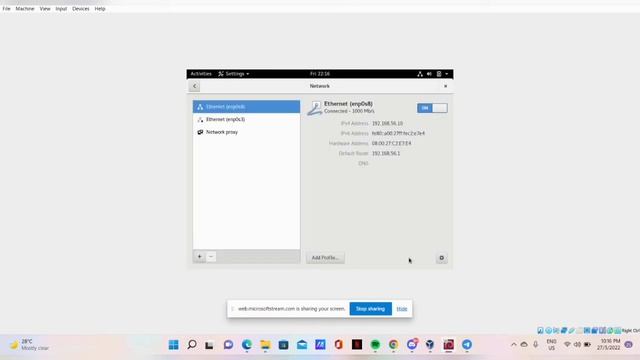Click the wired network icon in GNOME top bar
640x360 pixels.
coord(420,74)
